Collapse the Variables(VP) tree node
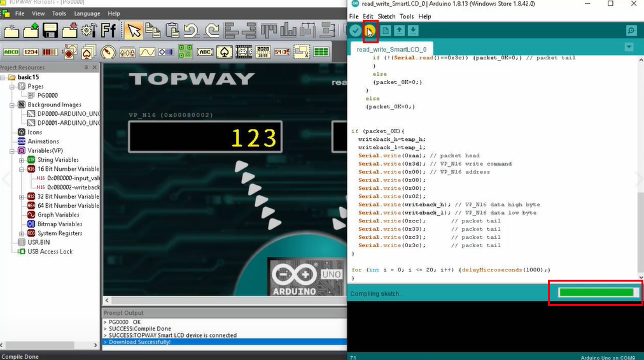The width and height of the screenshot is (644, 360). (12, 151)
